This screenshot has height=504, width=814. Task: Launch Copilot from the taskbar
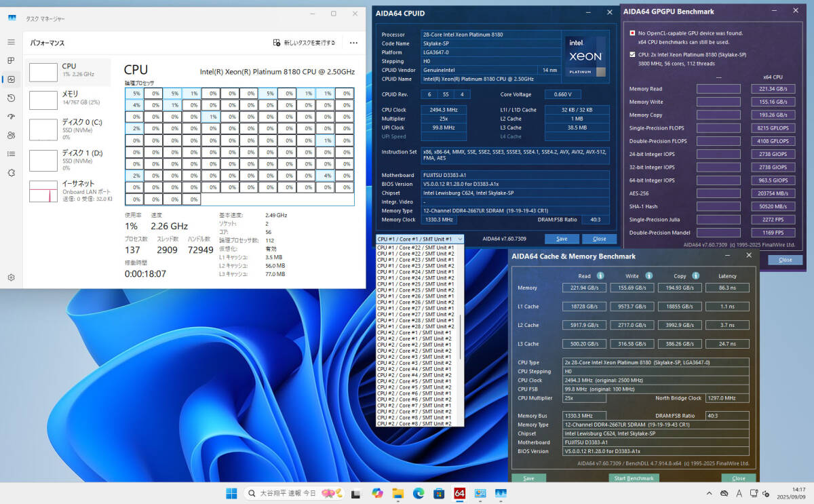(377, 493)
